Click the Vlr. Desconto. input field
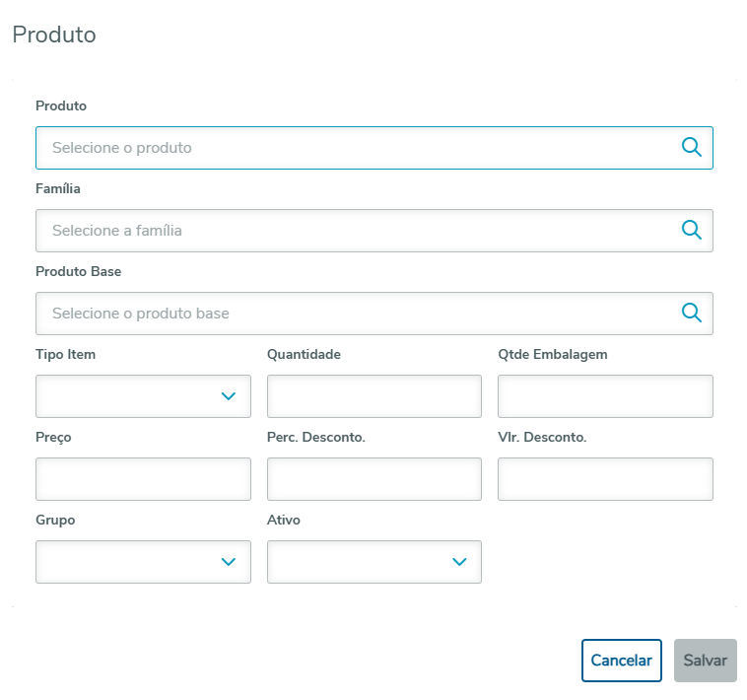This screenshot has width=747, height=700. click(605, 479)
